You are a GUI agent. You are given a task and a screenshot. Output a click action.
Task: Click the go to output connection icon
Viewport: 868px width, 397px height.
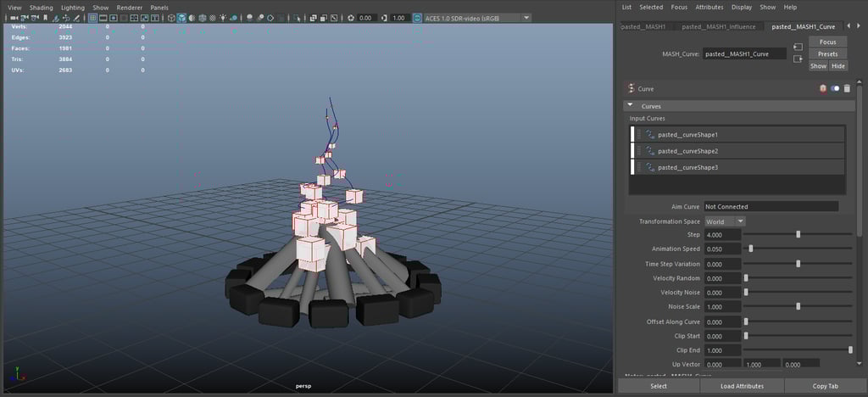pos(797,59)
